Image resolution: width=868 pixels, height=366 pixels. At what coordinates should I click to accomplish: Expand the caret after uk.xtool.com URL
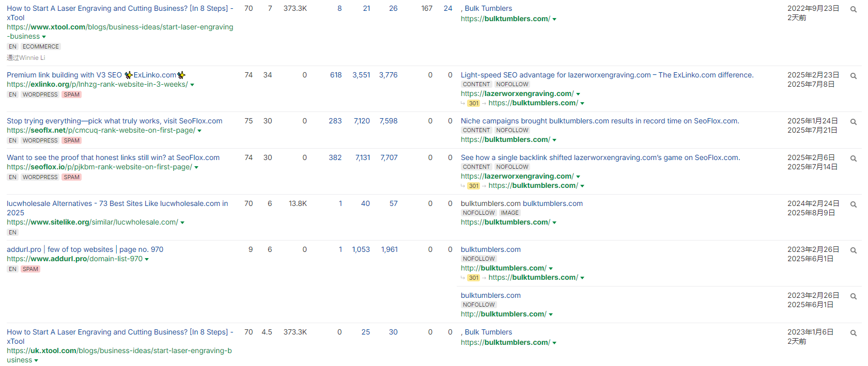(x=36, y=360)
